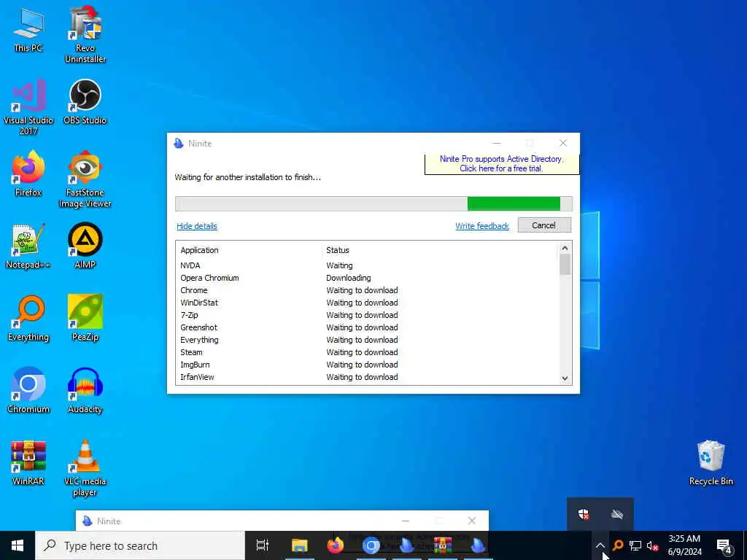Select the WinRAR desktop shortcut
747x560 pixels.
28,462
